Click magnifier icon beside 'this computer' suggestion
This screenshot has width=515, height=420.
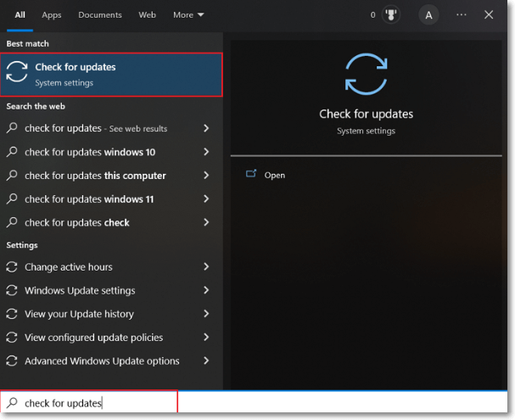(x=12, y=175)
